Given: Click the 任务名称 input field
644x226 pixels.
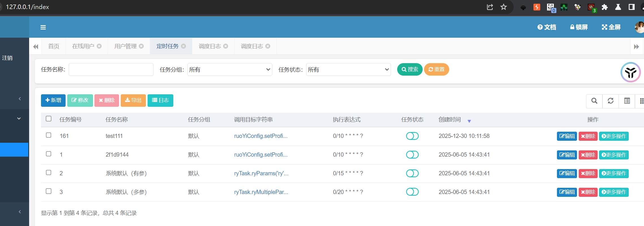Looking at the screenshot, I should (111, 70).
